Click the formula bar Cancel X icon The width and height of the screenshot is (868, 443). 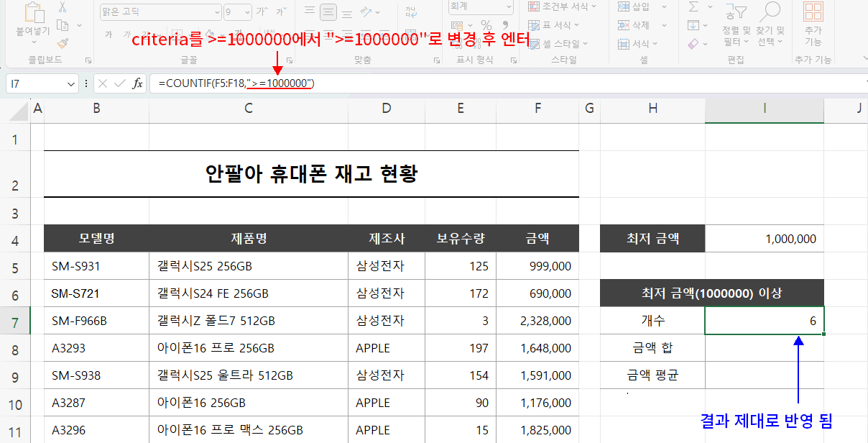tap(103, 84)
